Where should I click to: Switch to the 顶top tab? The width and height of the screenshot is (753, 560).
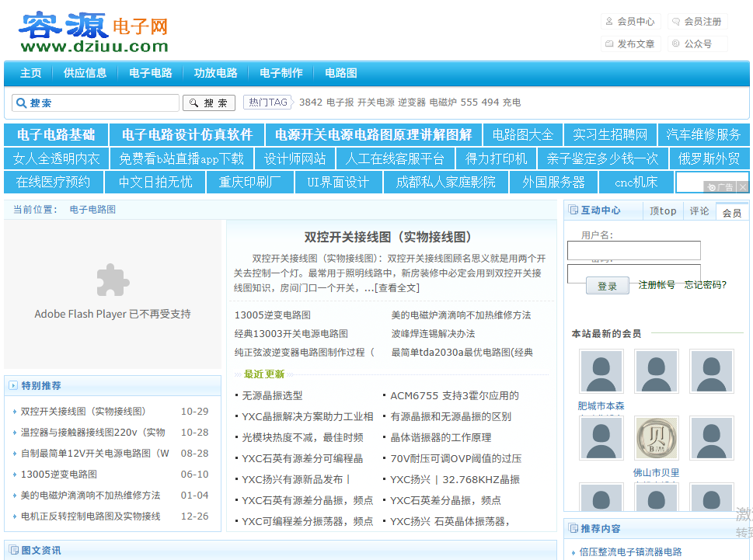click(x=663, y=210)
